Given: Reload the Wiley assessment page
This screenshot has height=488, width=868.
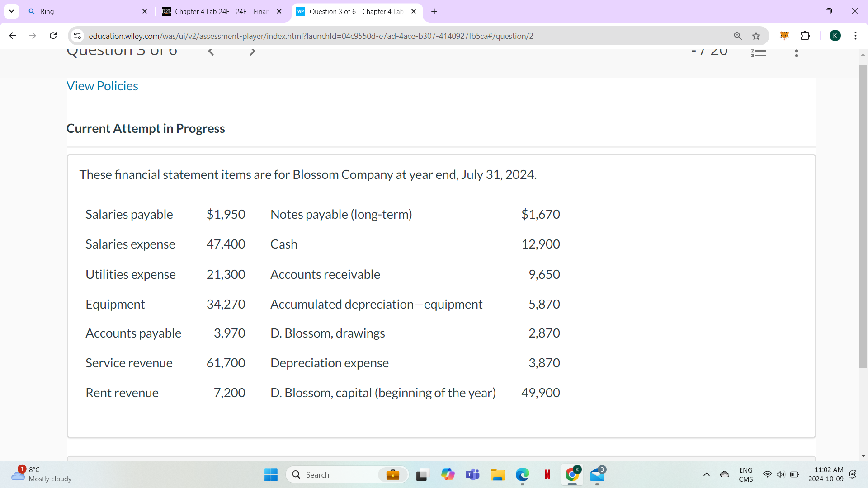Looking at the screenshot, I should 53,36.
